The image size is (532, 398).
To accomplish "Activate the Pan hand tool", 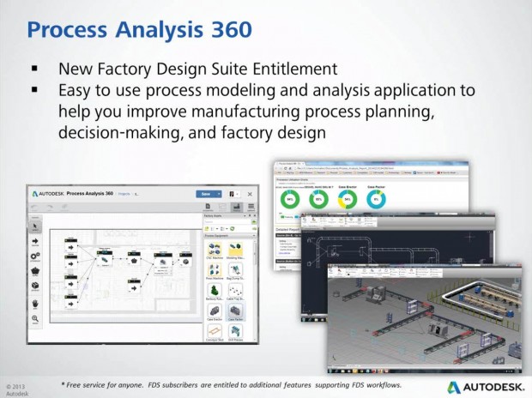I will click(35, 301).
